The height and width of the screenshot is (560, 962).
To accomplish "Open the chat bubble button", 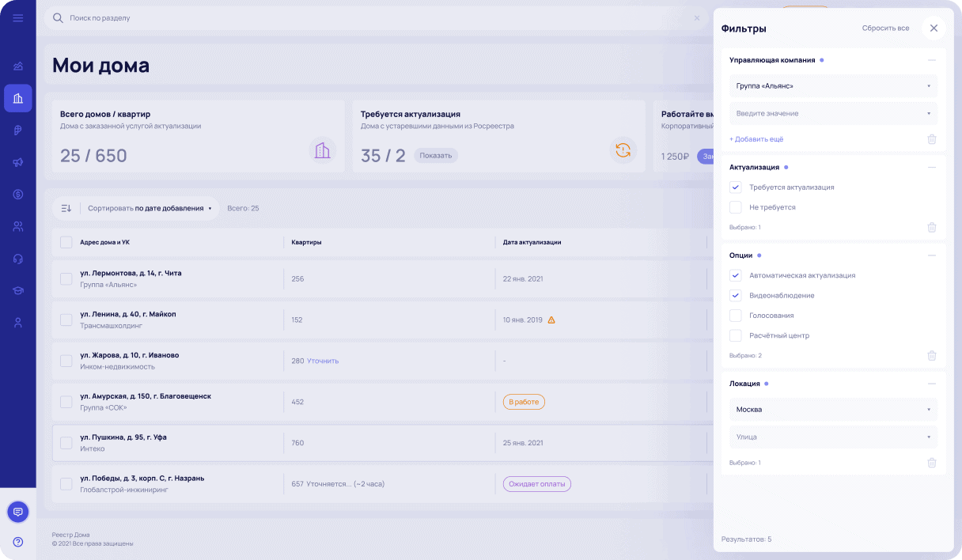I will click(18, 512).
